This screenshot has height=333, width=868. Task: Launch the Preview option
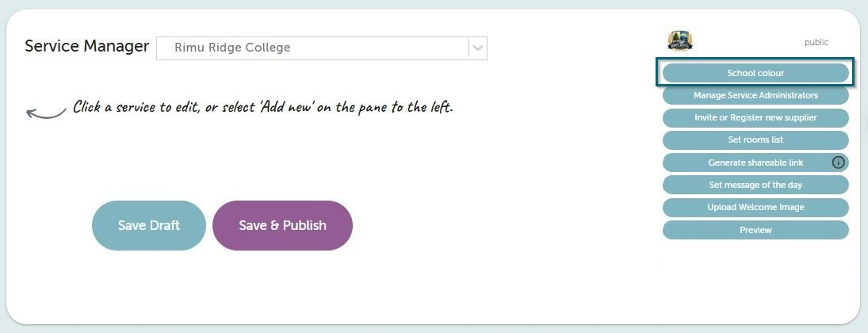click(x=755, y=230)
